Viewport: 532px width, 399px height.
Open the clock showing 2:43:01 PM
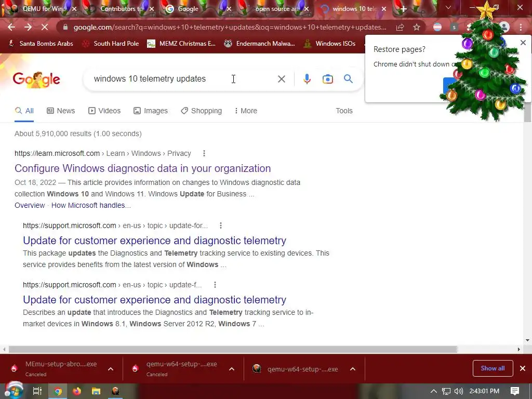click(x=484, y=391)
